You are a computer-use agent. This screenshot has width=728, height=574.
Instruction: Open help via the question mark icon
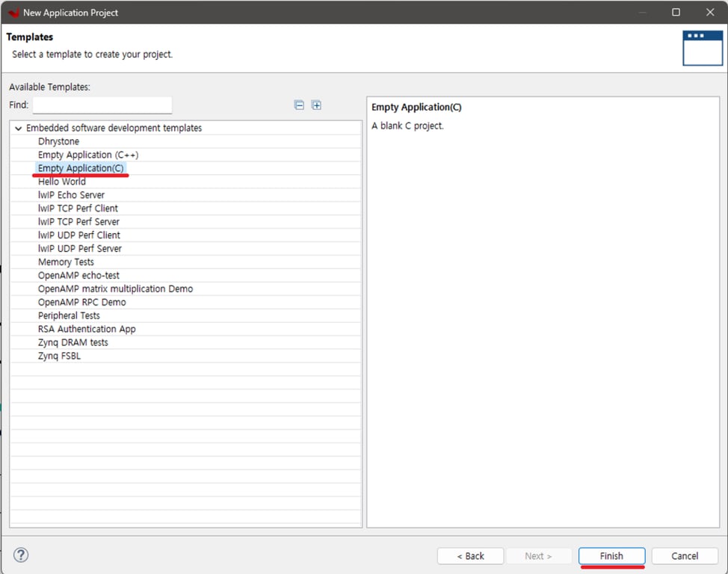21,555
